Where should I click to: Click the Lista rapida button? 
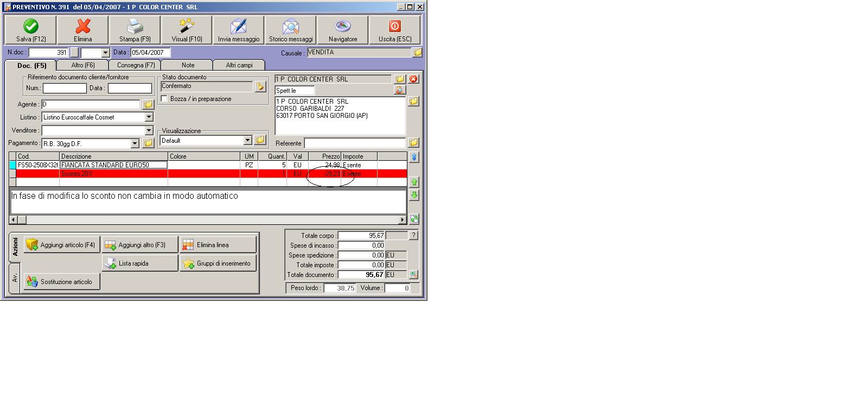[x=140, y=263]
